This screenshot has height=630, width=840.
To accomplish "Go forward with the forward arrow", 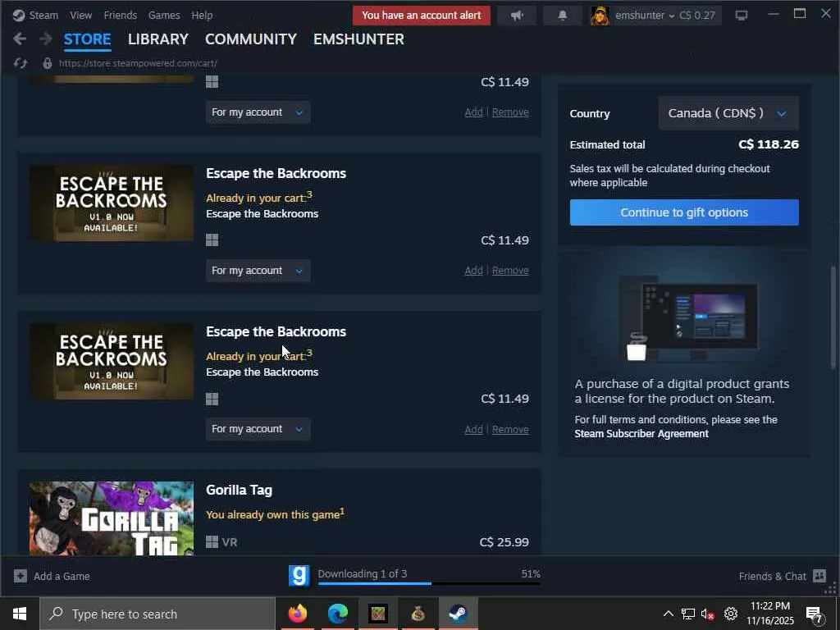I will (x=46, y=39).
